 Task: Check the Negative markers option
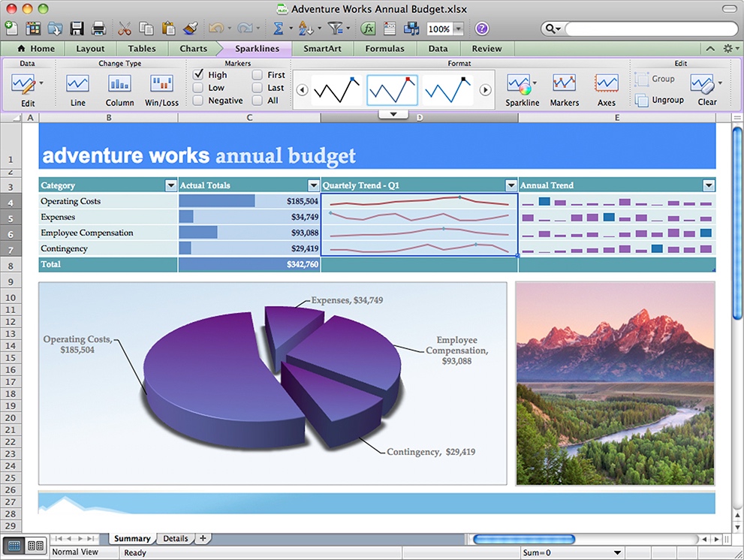(199, 100)
